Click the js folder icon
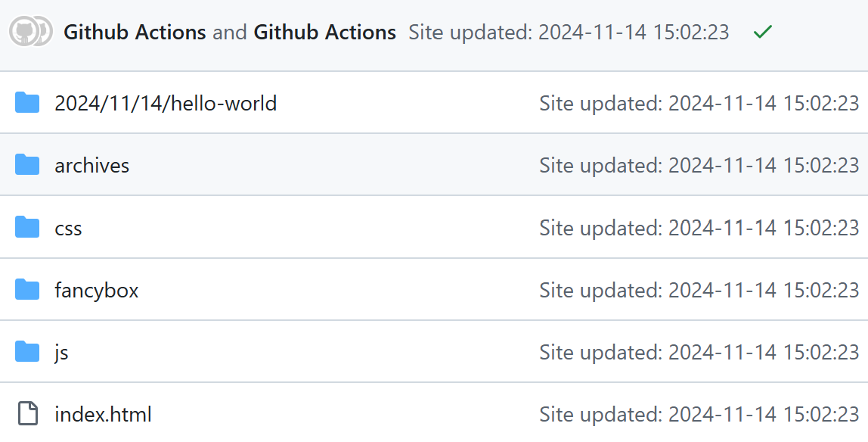This screenshot has width=868, height=442. point(27,352)
